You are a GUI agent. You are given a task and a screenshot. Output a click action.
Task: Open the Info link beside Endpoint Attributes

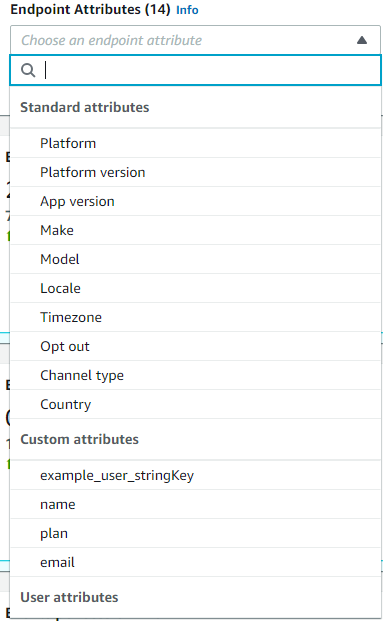click(x=187, y=10)
